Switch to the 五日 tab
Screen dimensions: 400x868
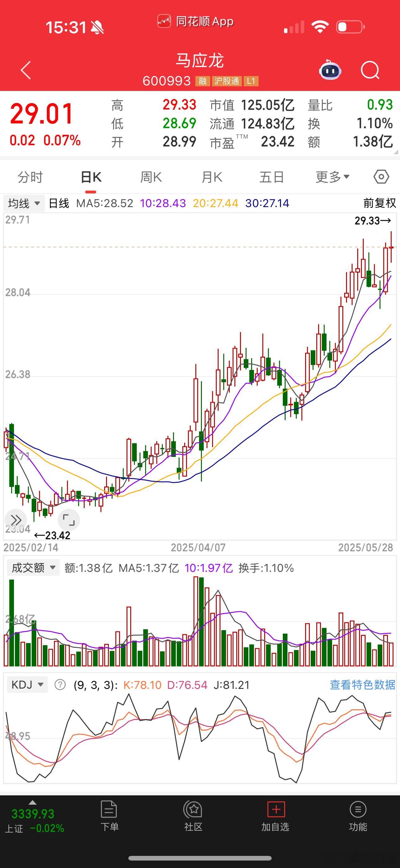pyautogui.click(x=272, y=177)
